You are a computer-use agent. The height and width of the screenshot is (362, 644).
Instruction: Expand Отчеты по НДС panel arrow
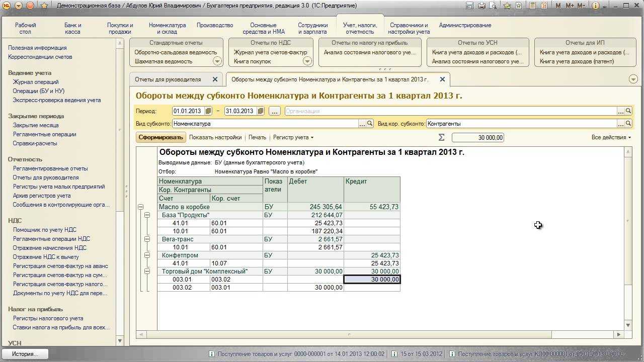tap(307, 61)
